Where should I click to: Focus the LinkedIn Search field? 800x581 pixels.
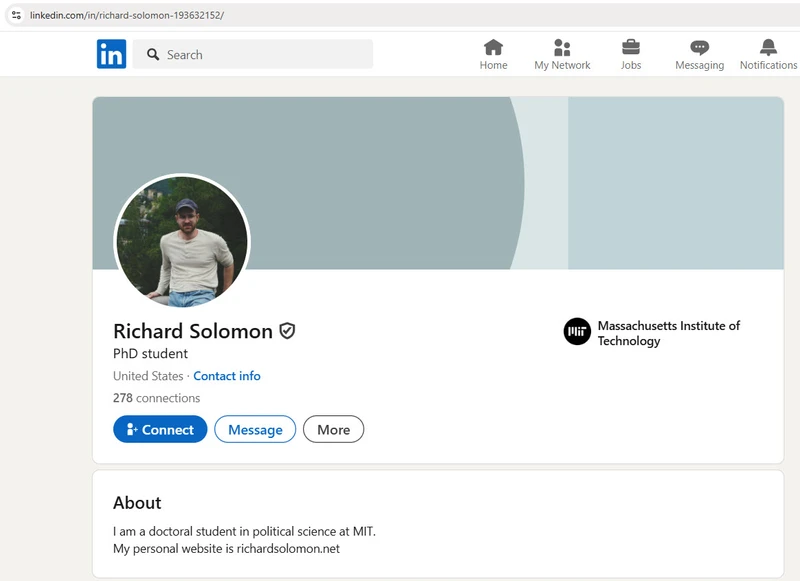[x=253, y=54]
